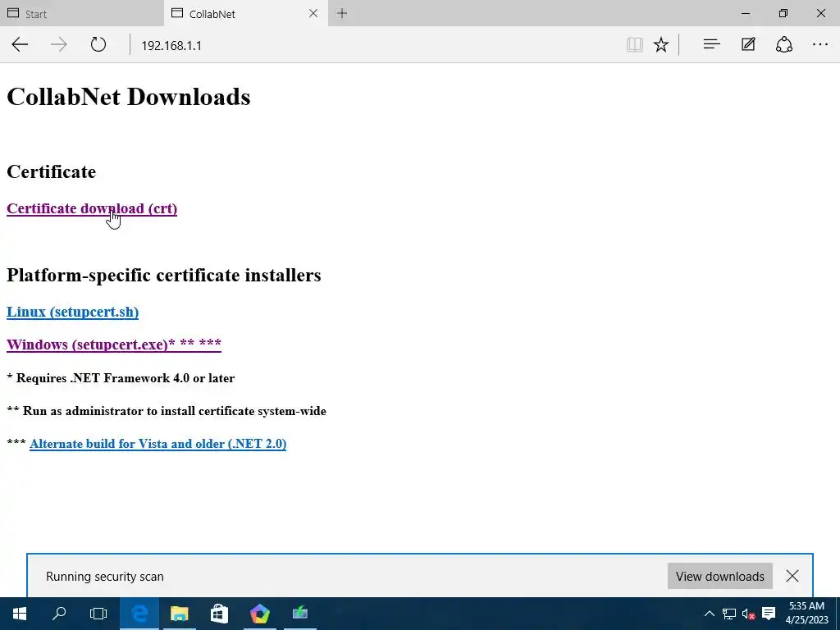Switch to the Start tab
The image size is (840, 630).
click(x=81, y=13)
